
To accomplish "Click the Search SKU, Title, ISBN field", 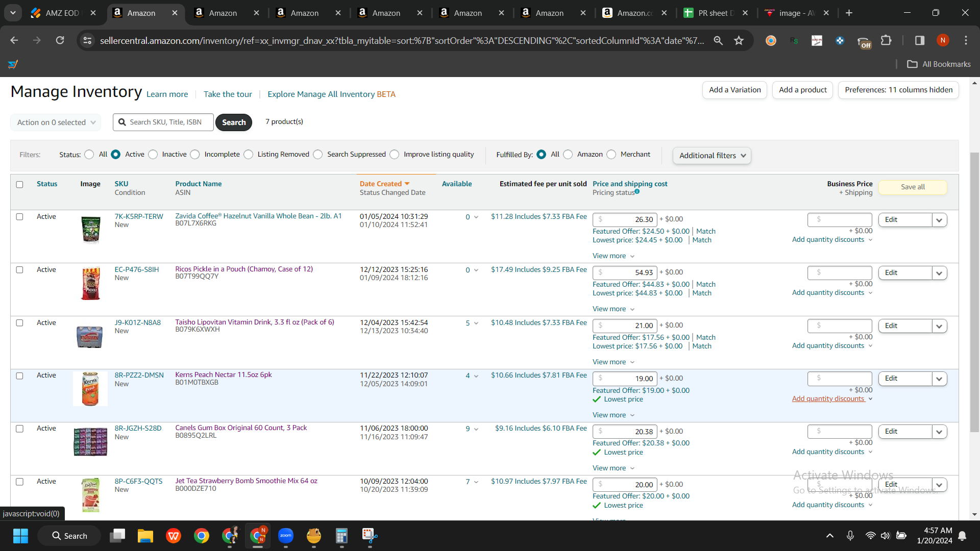I will pyautogui.click(x=163, y=122).
